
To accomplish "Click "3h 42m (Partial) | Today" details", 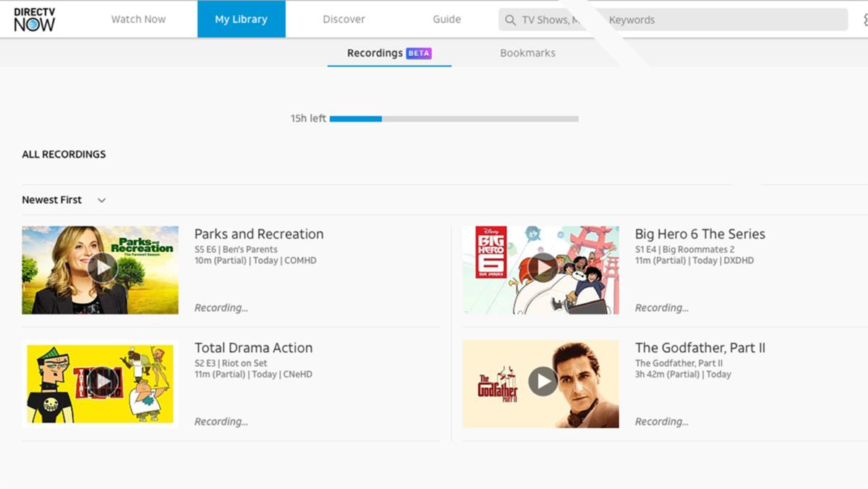I will coord(683,374).
